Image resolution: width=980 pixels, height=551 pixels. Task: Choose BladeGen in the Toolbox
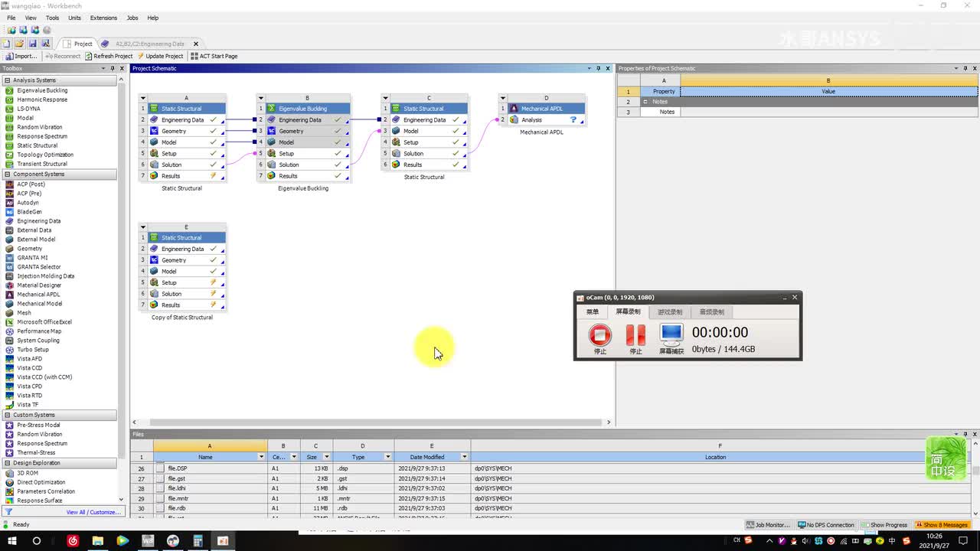pos(29,212)
